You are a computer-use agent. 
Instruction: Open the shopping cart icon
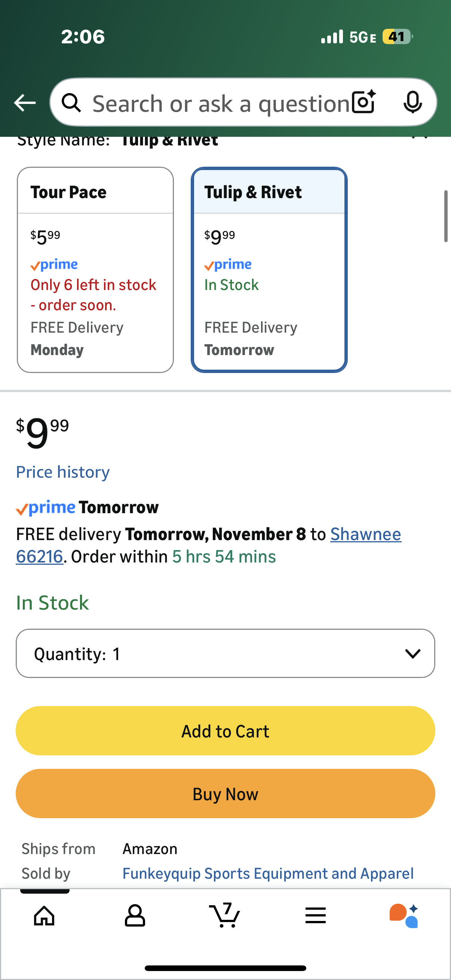224,915
